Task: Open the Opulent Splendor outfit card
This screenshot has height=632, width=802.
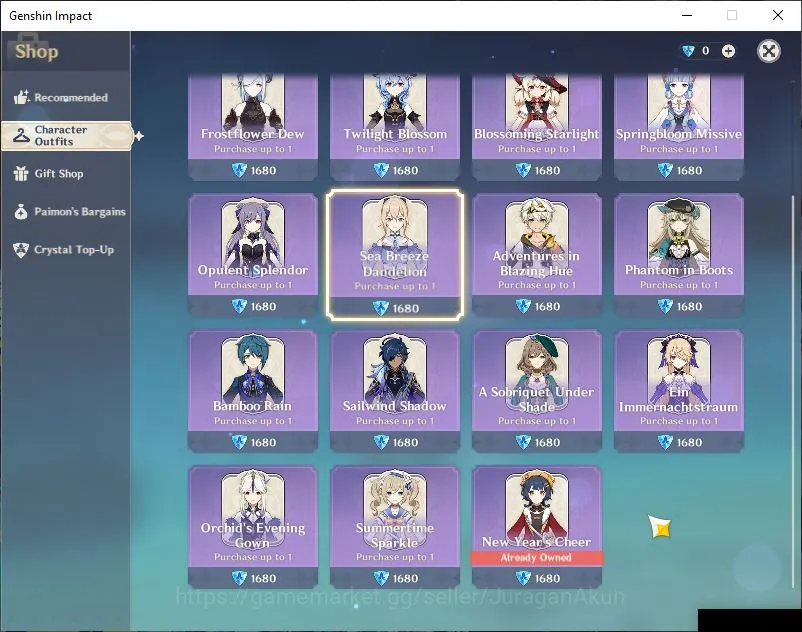Action: pos(253,255)
